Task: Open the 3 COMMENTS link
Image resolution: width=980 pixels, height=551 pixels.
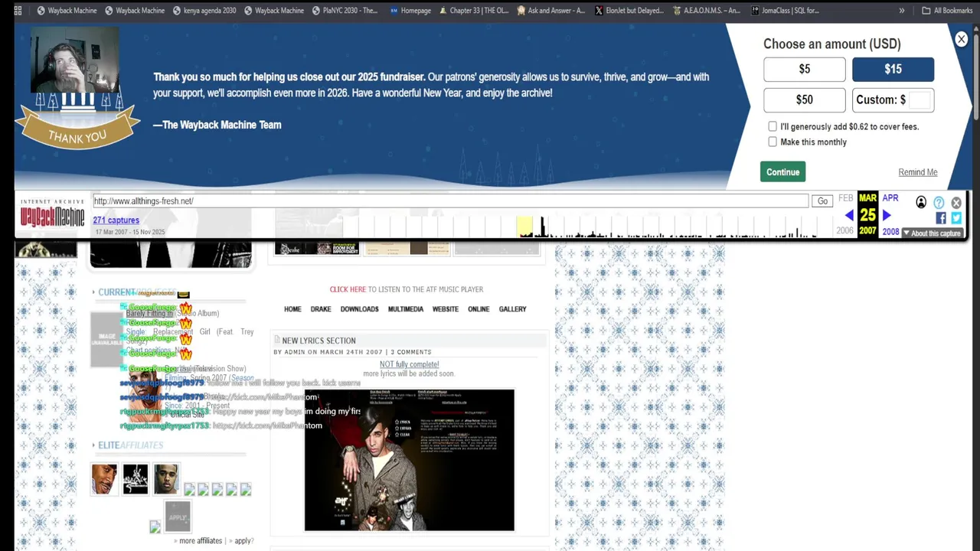Action: [x=410, y=352]
